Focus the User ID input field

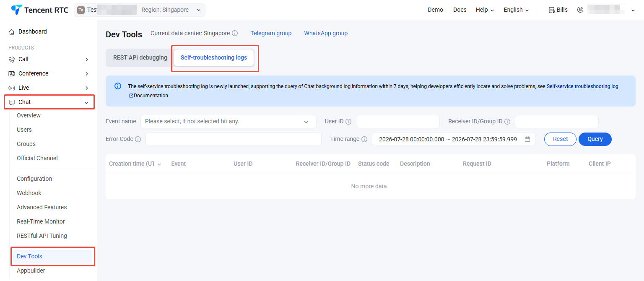click(x=398, y=122)
